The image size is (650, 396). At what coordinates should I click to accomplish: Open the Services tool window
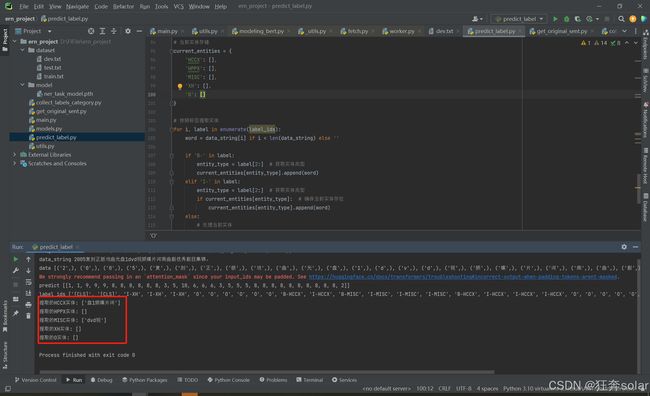tap(344, 380)
